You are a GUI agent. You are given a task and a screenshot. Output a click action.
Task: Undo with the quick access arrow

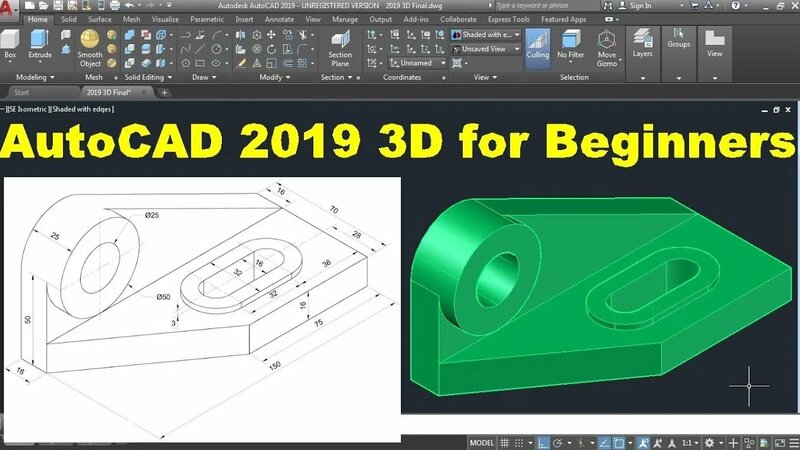coord(130,6)
